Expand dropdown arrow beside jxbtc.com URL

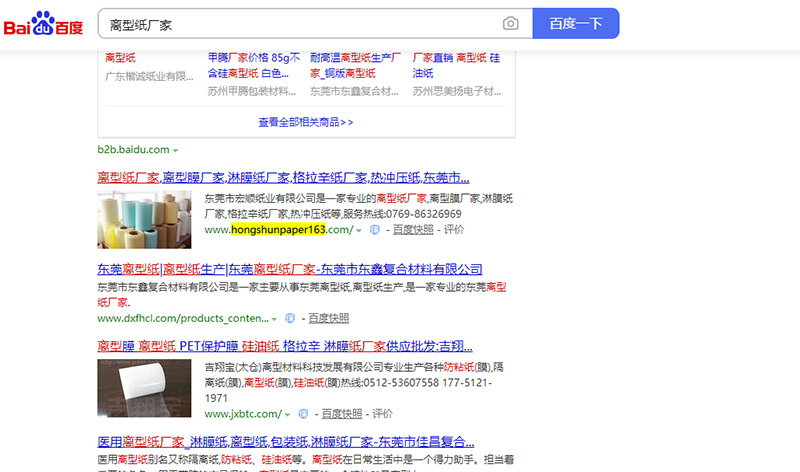[x=288, y=415]
